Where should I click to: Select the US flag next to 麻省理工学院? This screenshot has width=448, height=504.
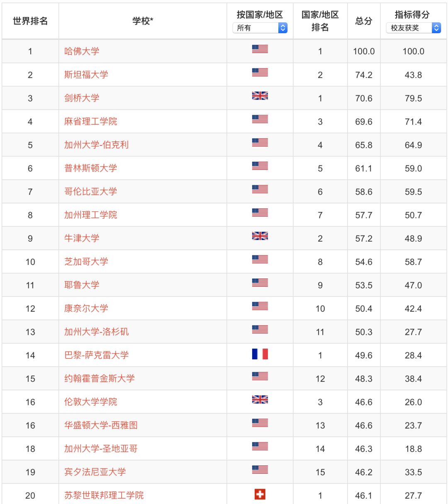point(260,119)
